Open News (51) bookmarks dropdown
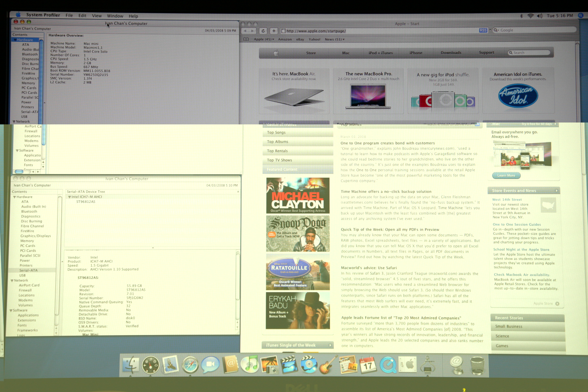Viewport: 588px width, 392px height. click(x=335, y=39)
